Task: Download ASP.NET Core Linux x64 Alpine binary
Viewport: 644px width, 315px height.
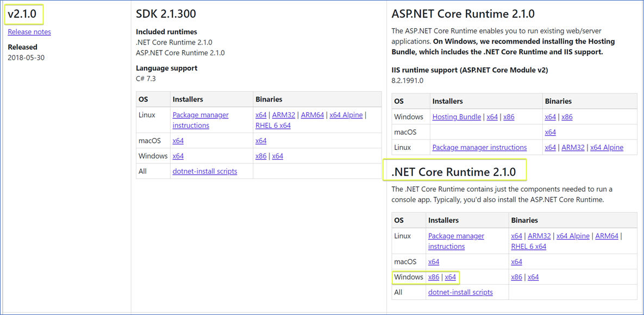Action: click(x=607, y=147)
